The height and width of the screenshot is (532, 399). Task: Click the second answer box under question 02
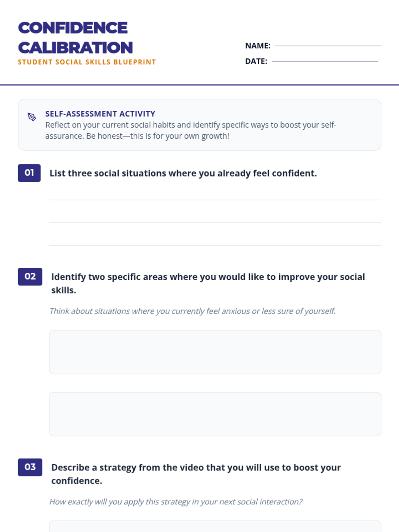click(x=215, y=414)
